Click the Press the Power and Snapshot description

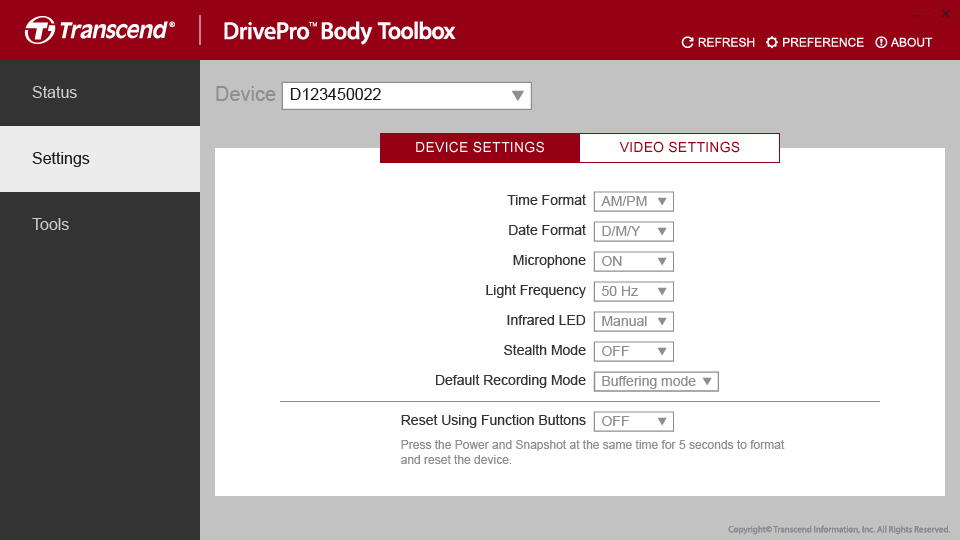pos(592,452)
